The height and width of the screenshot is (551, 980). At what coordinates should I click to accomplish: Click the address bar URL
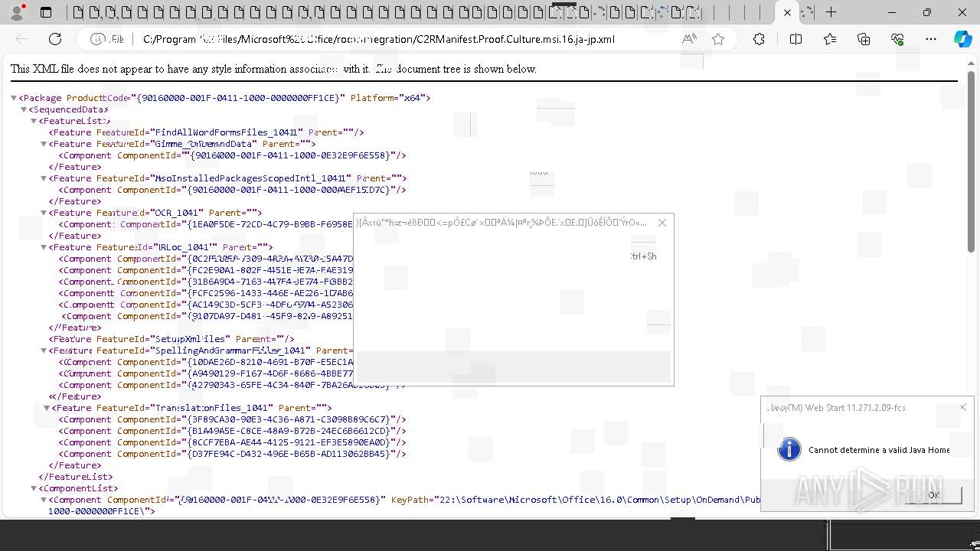pos(378,39)
